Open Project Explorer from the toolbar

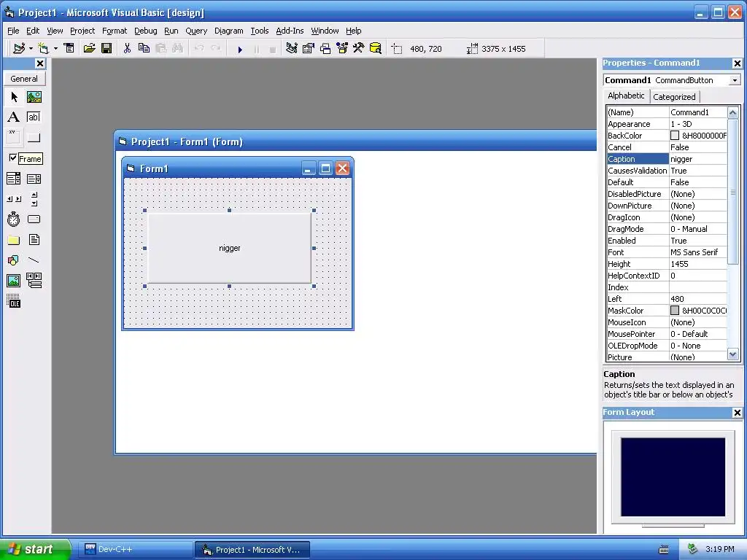point(292,49)
